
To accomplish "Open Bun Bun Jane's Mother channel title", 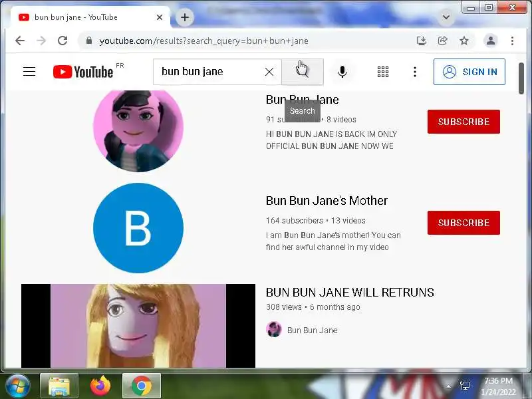I will (327, 201).
